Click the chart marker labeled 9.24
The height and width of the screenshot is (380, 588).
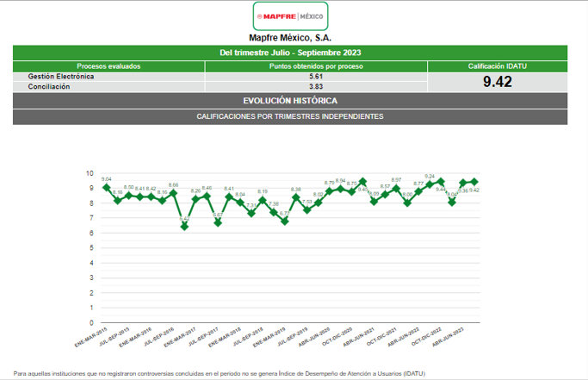[430, 184]
